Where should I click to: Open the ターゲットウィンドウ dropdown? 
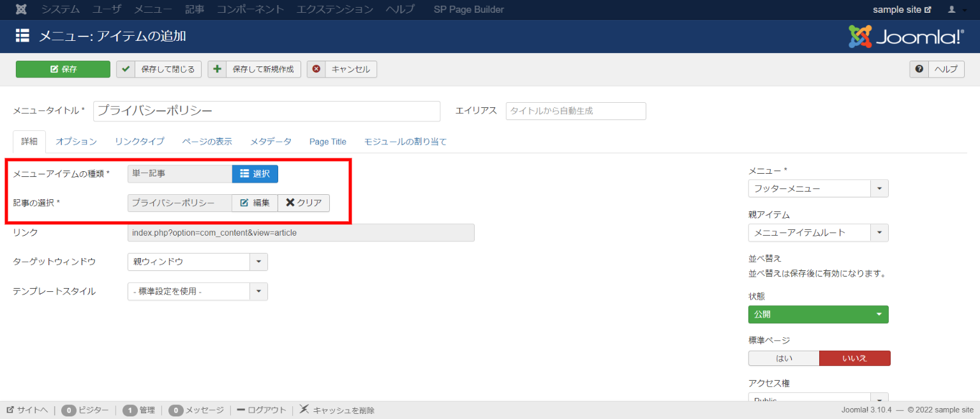[197, 262]
